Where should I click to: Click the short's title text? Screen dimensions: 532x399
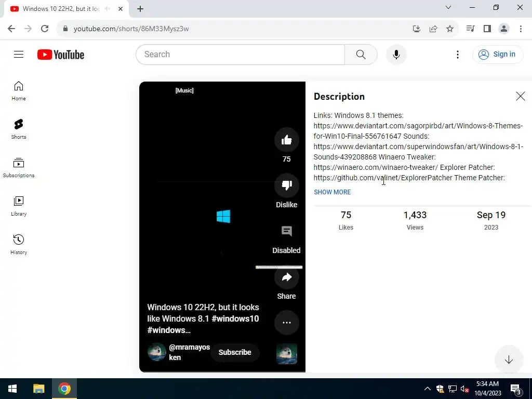tap(203, 318)
